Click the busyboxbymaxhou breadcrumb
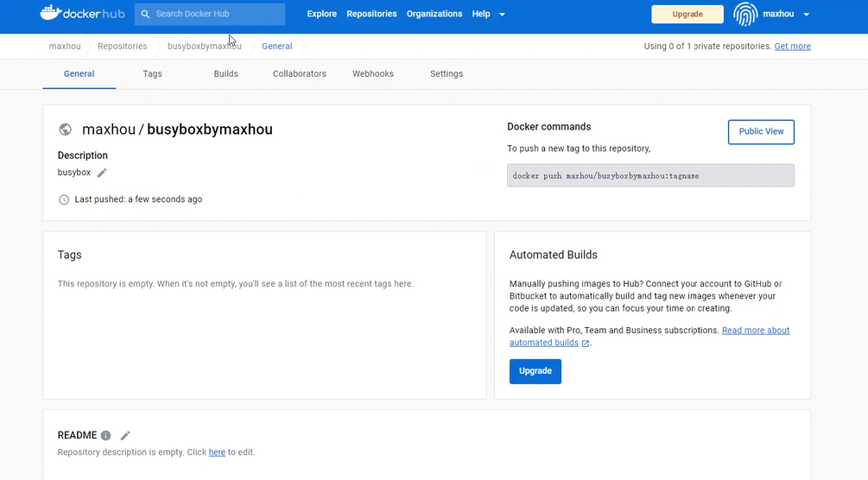The height and width of the screenshot is (480, 868). pyautogui.click(x=205, y=47)
